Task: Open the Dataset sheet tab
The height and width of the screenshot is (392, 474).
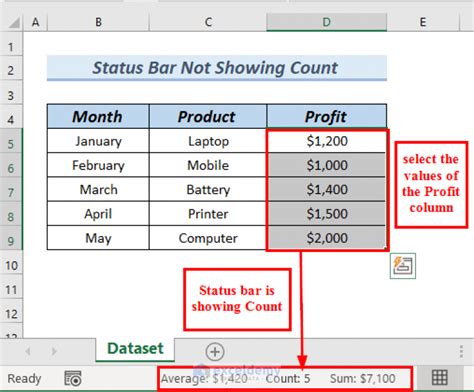Action: (x=135, y=349)
